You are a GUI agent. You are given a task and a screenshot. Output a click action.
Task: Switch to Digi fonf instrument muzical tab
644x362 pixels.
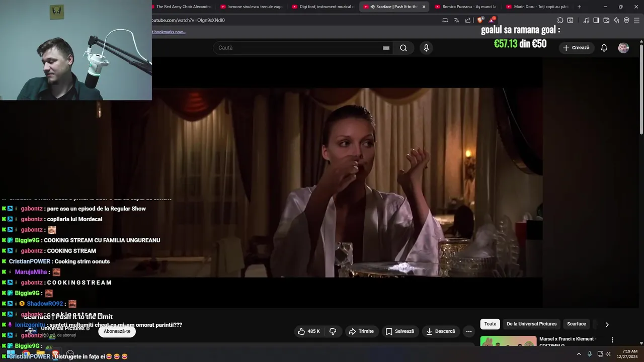point(324,7)
